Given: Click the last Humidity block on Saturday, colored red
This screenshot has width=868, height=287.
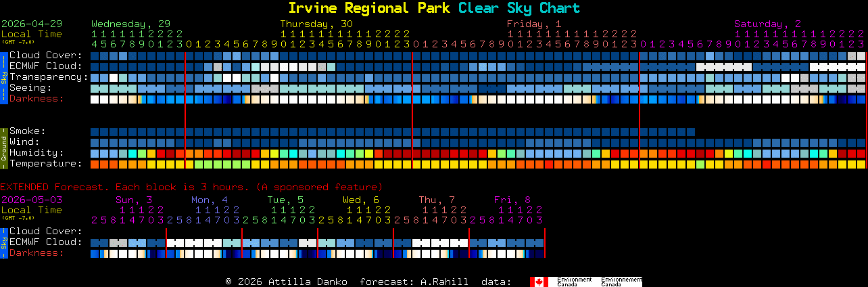Looking at the screenshot, I should 861,153.
